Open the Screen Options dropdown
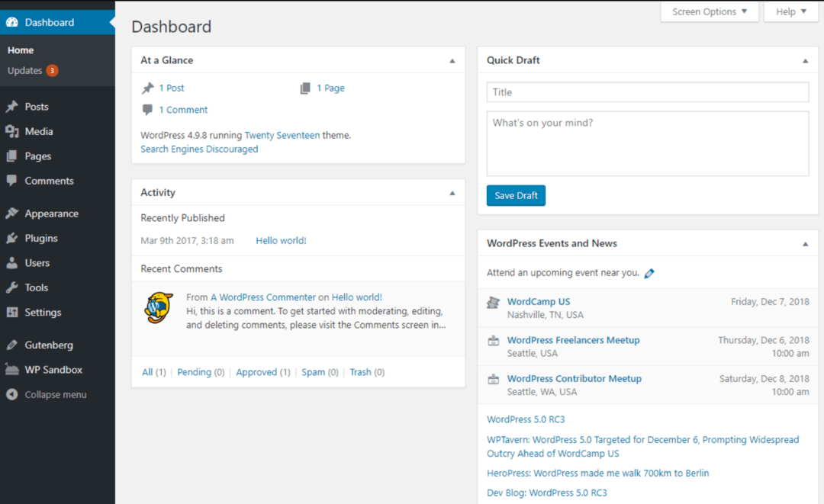 point(708,11)
